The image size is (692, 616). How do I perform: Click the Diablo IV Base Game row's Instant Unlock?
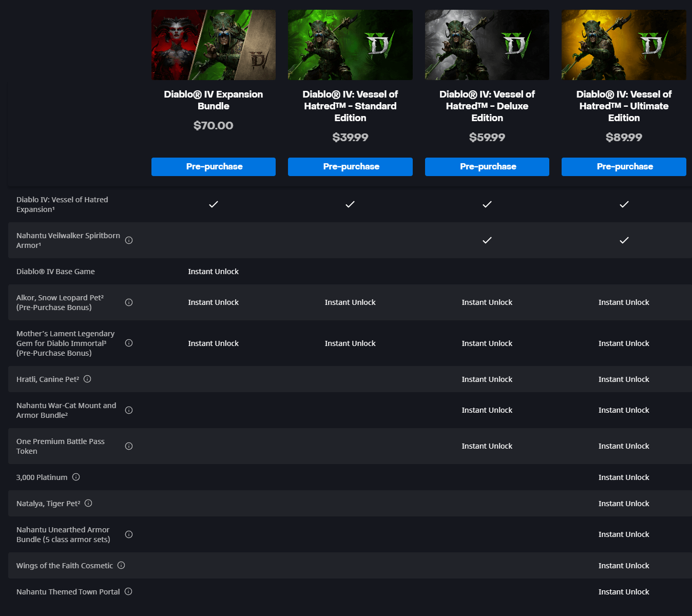pos(214,272)
